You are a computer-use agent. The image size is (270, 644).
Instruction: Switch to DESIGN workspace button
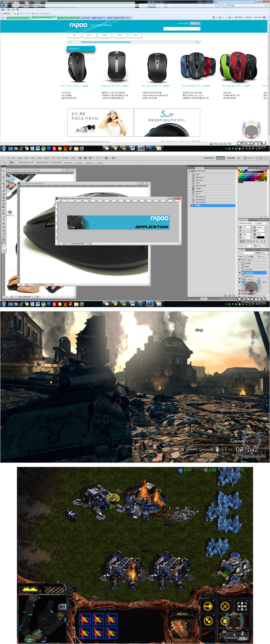[x=220, y=158]
